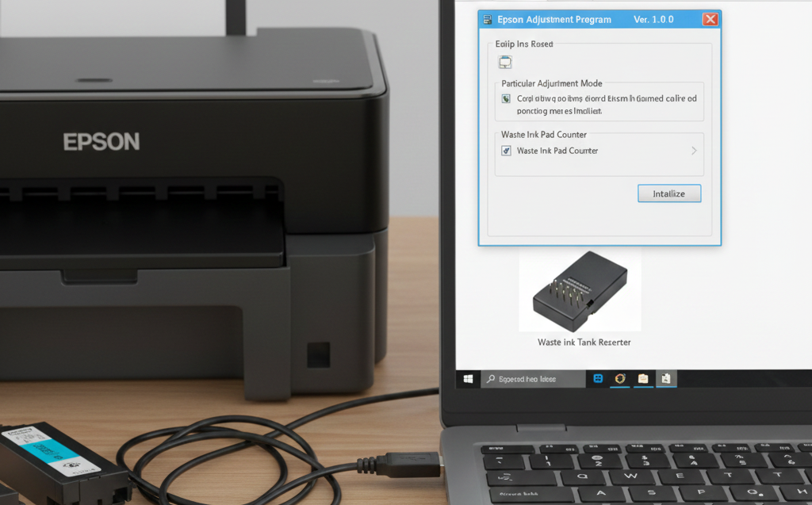This screenshot has width=812, height=505.
Task: Click the Particular Adjustment Mode green icon
Action: pos(506,98)
